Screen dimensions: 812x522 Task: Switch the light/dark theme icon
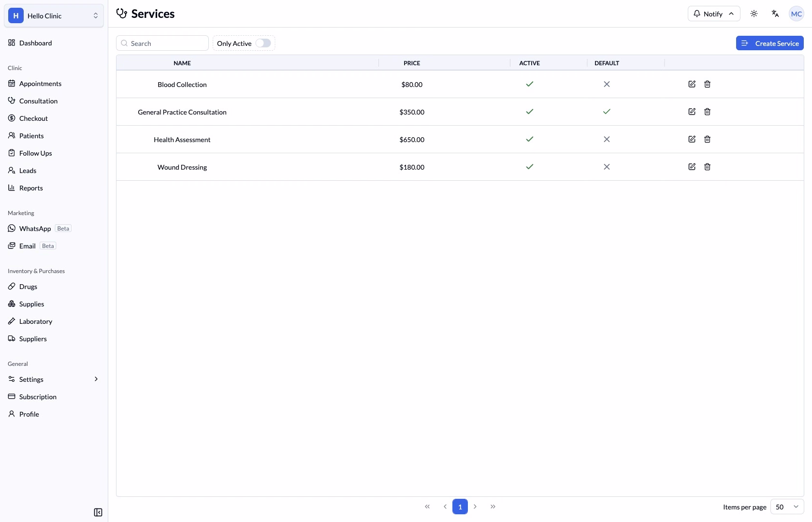(x=754, y=14)
